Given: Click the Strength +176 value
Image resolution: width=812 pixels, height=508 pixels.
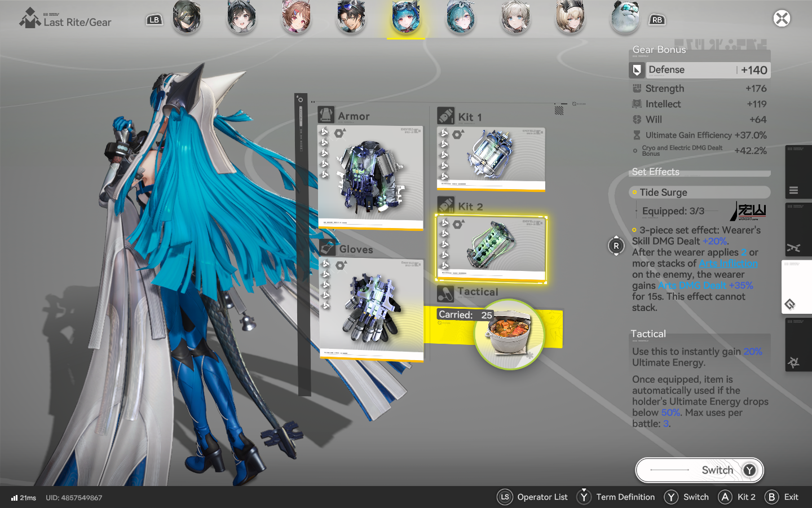Looking at the screenshot, I should 756,89.
